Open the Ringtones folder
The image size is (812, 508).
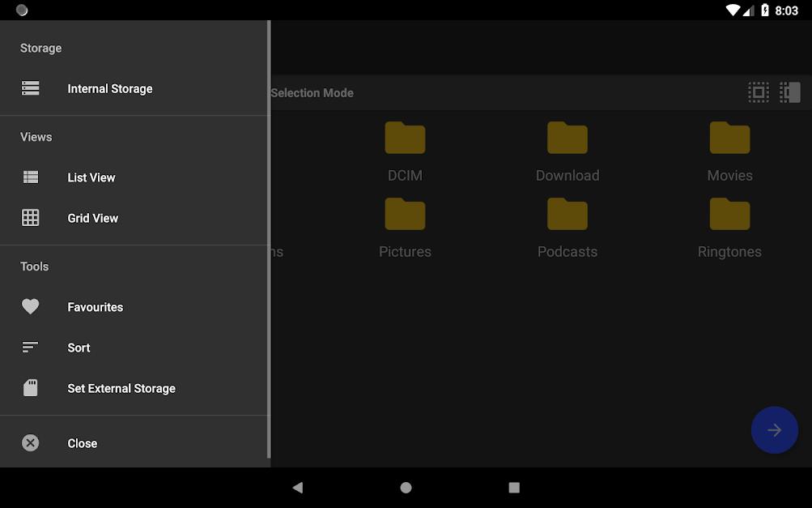tap(729, 228)
